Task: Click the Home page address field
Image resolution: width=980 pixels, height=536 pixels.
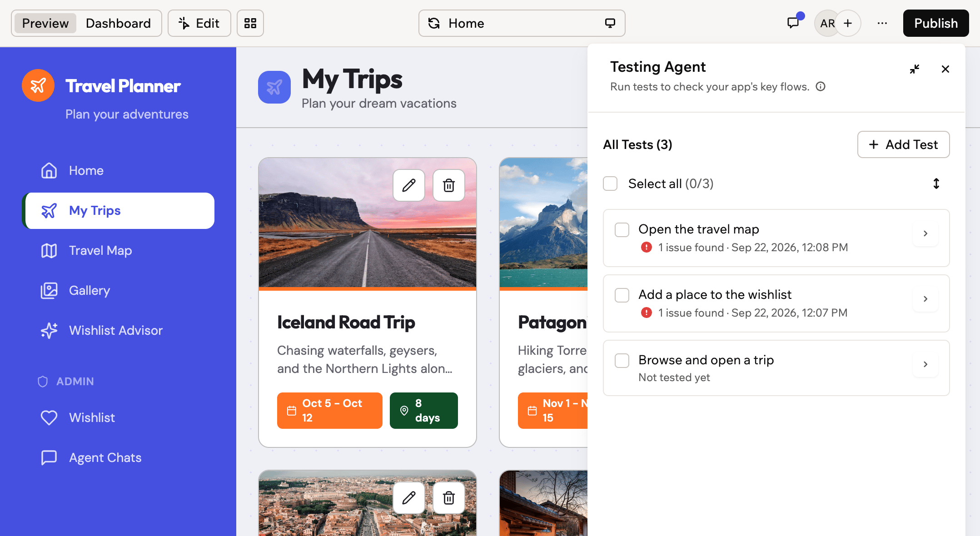Action: click(x=522, y=23)
